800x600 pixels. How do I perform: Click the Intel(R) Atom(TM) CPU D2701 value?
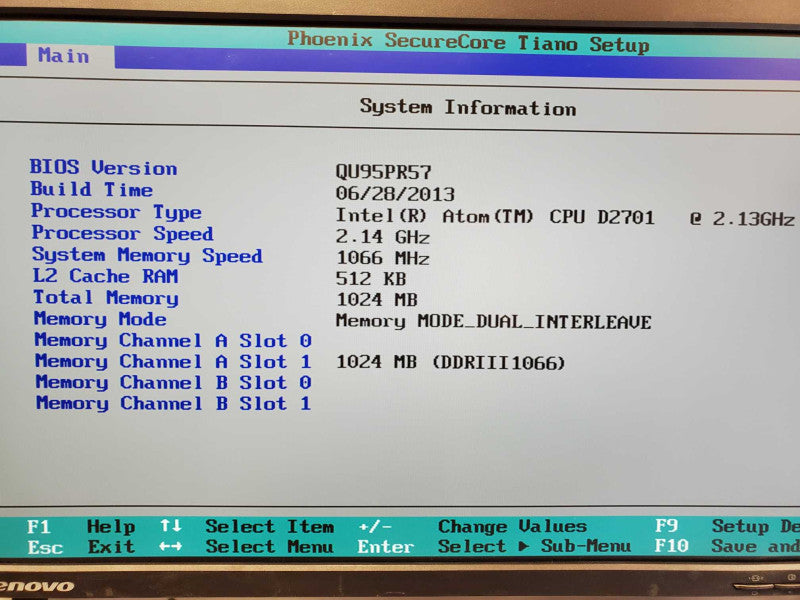point(495,217)
